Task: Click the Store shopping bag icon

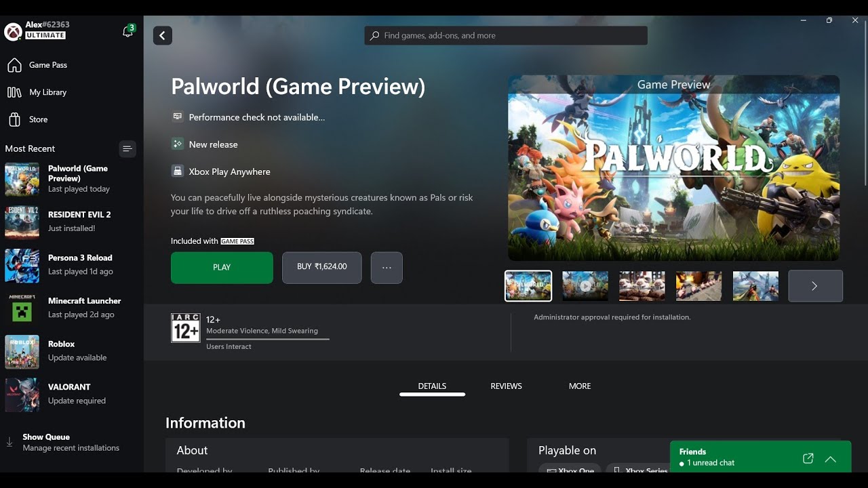Action: point(14,119)
